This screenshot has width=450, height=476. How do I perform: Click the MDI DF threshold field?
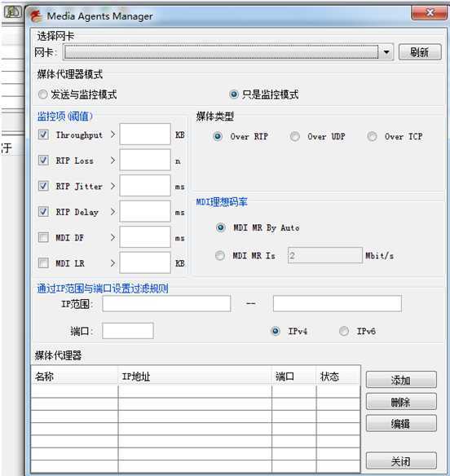point(145,237)
